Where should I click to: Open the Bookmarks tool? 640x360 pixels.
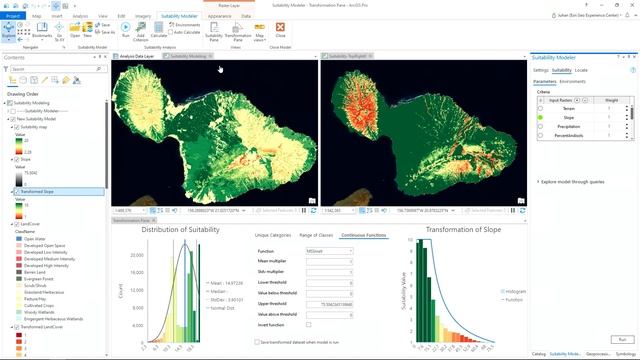42,31
